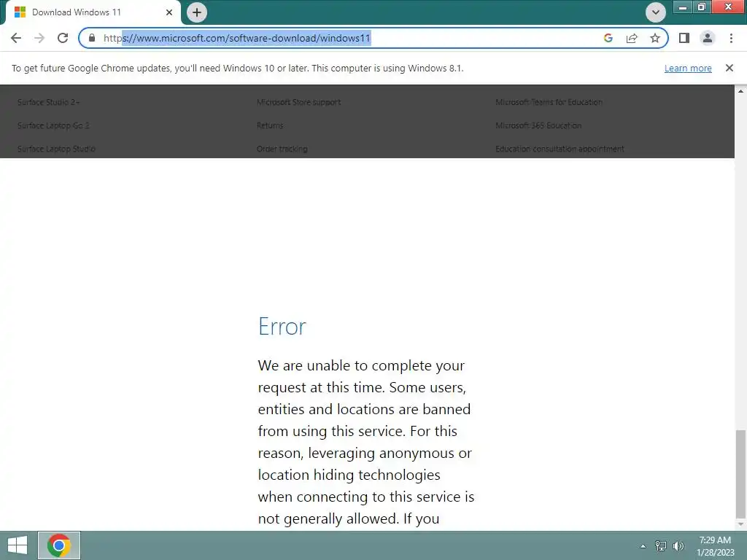Open Microsoft Store support link

tap(298, 102)
